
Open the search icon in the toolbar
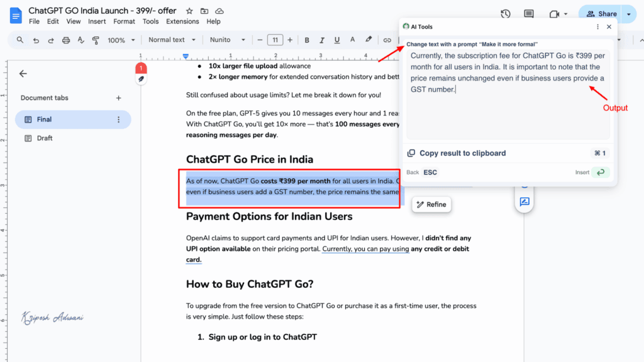(19, 40)
